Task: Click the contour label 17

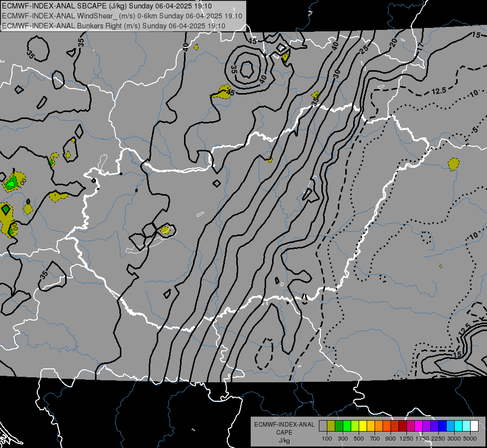Action: pyautogui.click(x=420, y=47)
